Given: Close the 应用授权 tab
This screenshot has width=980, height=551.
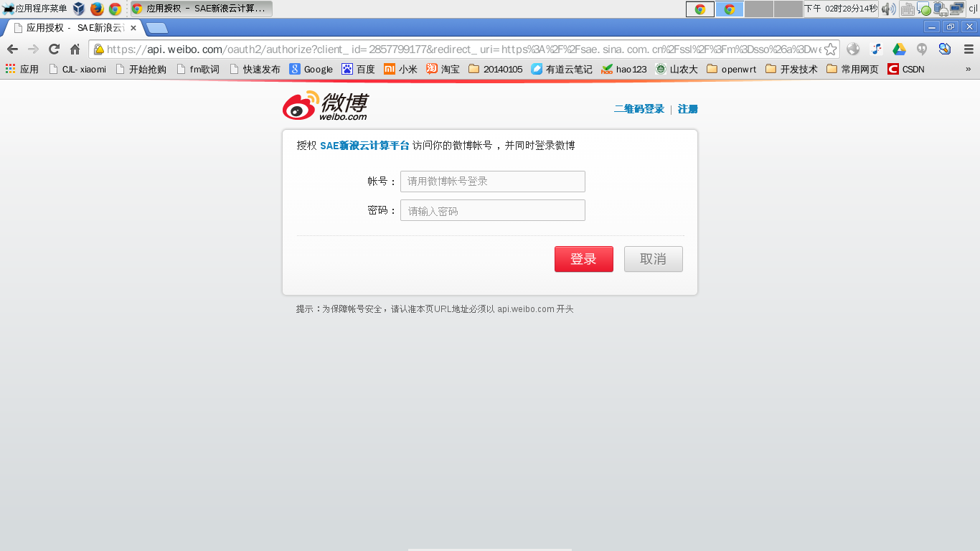Looking at the screenshot, I should tap(133, 28).
